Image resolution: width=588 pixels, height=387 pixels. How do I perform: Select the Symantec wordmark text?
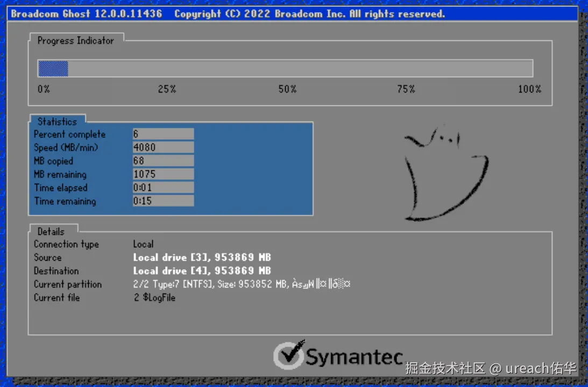click(x=355, y=356)
